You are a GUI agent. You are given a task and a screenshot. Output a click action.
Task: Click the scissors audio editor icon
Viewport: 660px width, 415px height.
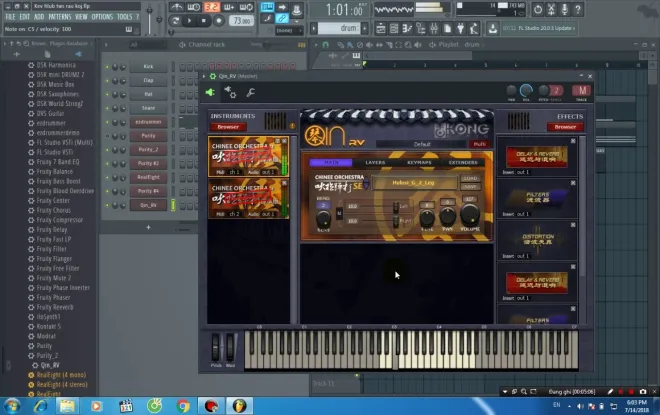(x=551, y=9)
